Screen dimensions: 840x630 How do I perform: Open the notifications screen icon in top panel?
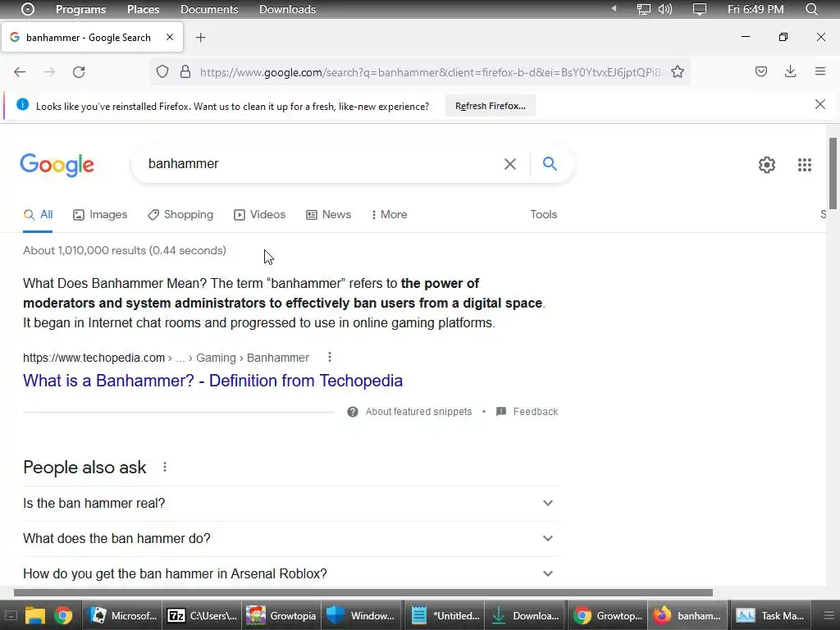[x=700, y=9]
